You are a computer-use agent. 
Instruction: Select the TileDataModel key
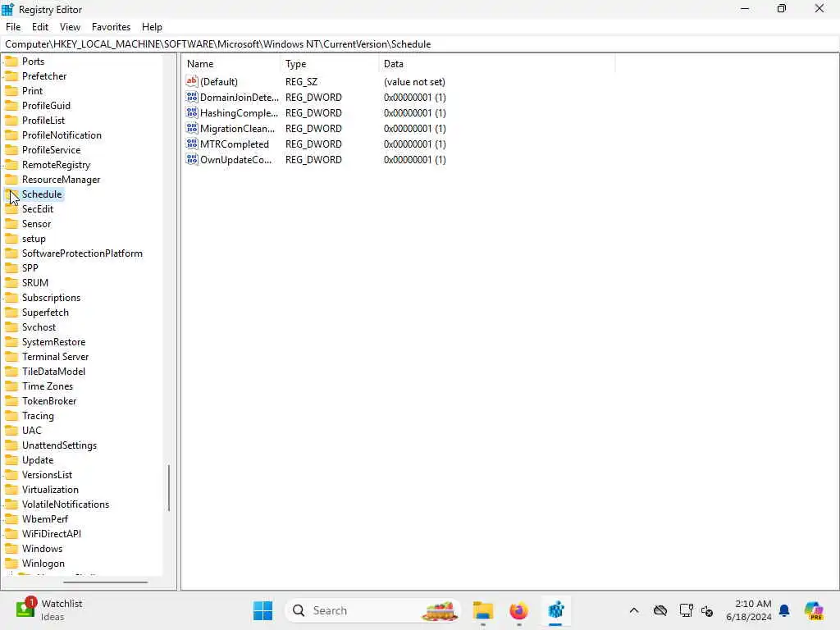tap(53, 372)
